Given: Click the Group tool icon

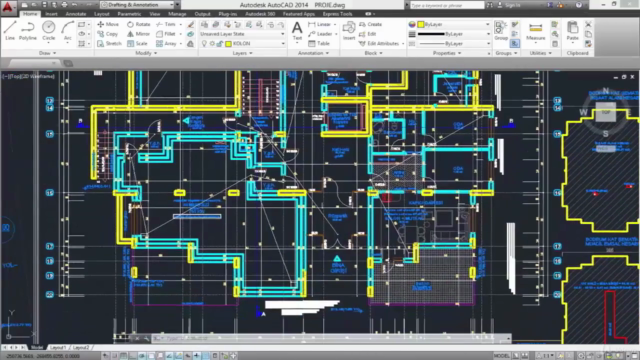Looking at the screenshot, I should pos(500,31).
